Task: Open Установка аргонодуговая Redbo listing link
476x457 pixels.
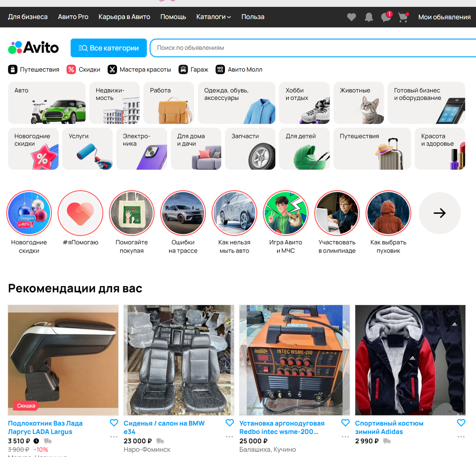Action: click(282, 428)
